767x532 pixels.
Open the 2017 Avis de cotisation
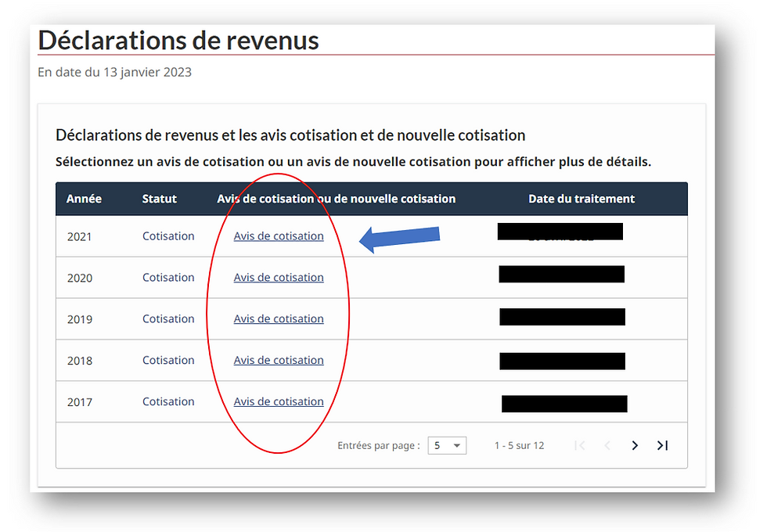coord(279,401)
